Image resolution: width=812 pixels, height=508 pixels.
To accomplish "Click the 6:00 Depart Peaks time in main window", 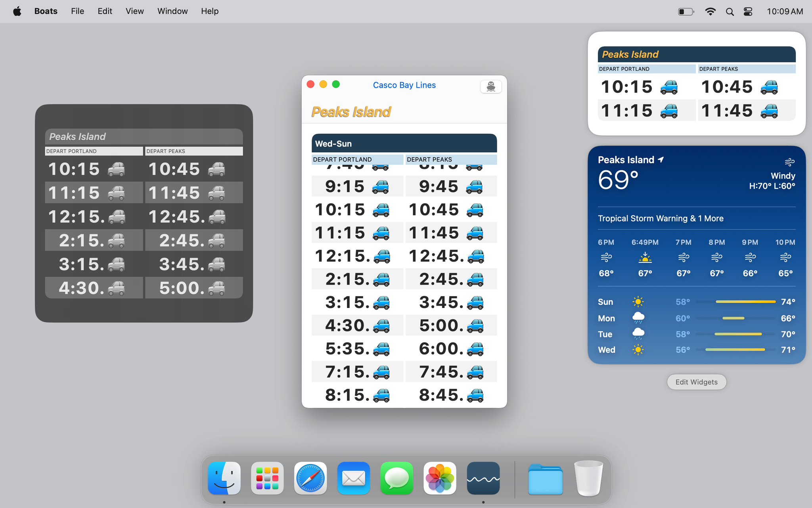I will tap(441, 349).
